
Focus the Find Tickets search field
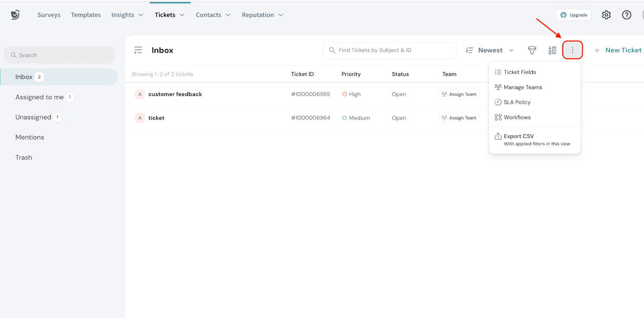pyautogui.click(x=390, y=50)
